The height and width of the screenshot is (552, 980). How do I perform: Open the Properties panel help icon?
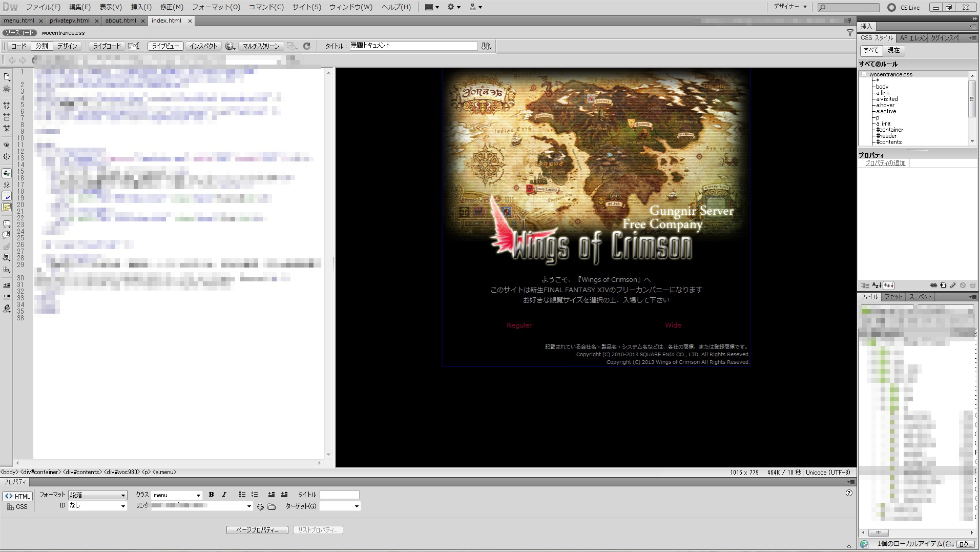click(849, 493)
